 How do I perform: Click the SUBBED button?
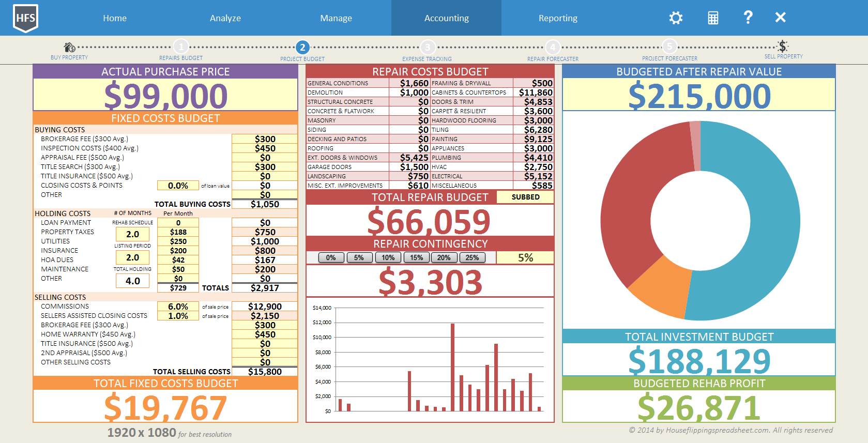525,197
